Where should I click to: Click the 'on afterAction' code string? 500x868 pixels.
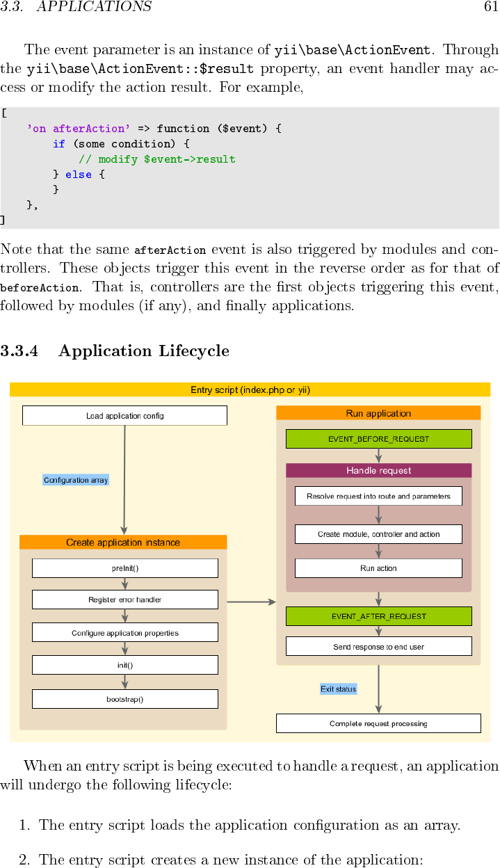click(x=78, y=129)
